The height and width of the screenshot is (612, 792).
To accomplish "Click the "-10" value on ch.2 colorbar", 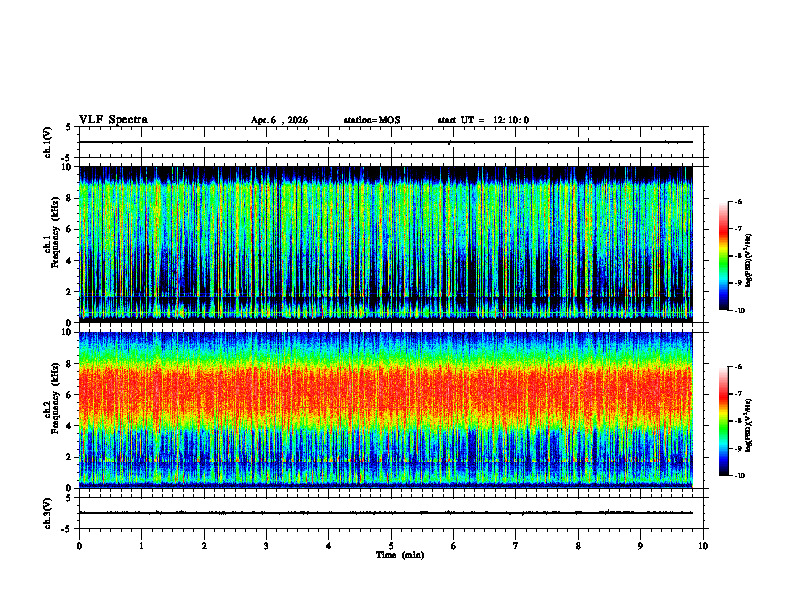I will tap(739, 476).
